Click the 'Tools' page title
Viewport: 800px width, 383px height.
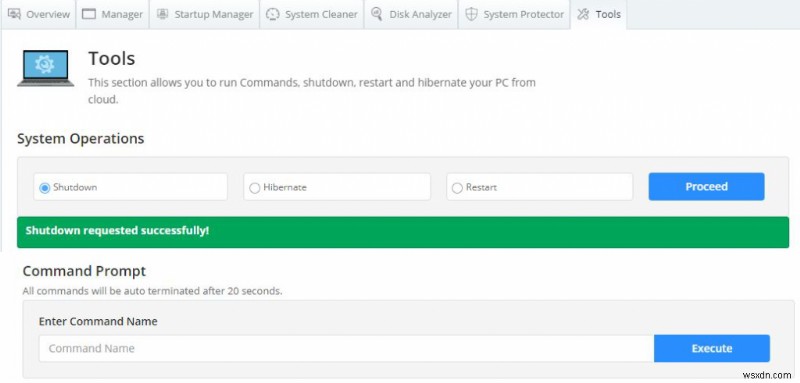click(x=112, y=59)
